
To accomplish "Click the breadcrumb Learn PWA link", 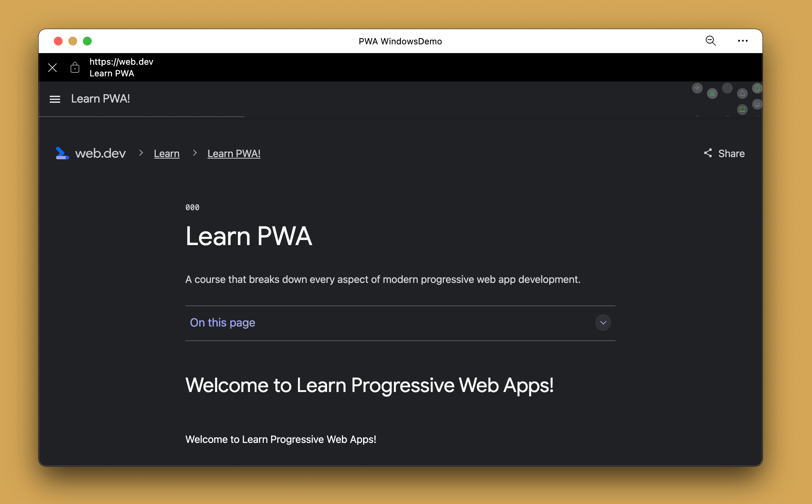I will click(234, 153).
